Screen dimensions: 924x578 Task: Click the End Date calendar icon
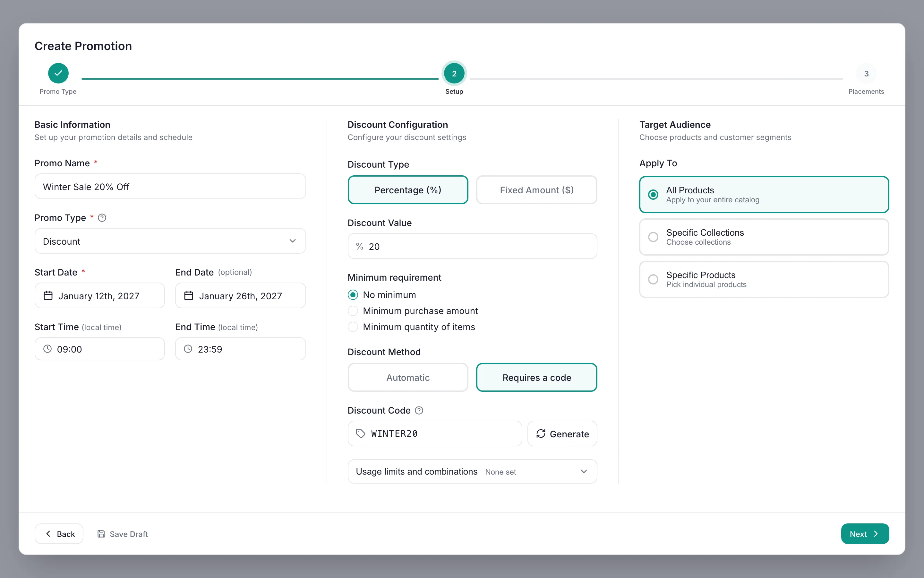coord(189,295)
